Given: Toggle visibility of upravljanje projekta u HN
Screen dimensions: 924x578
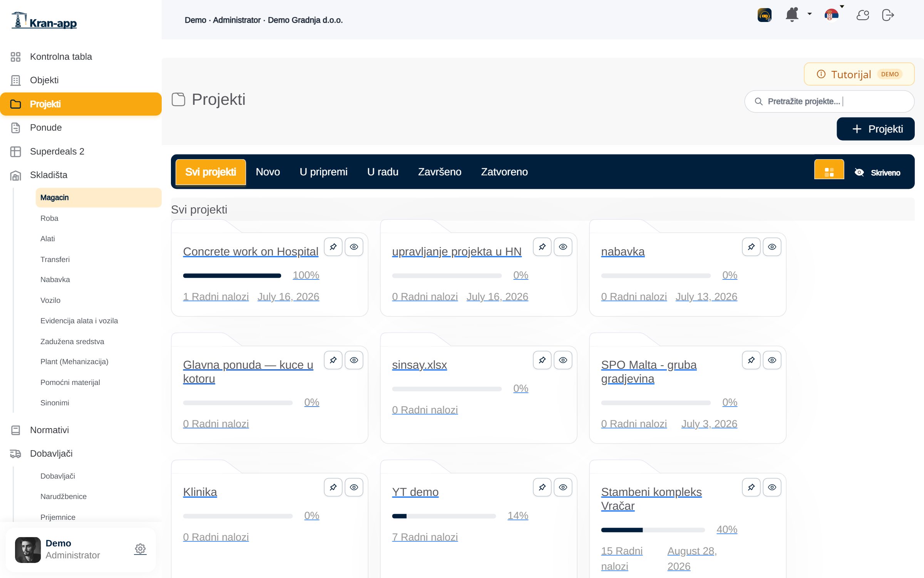Looking at the screenshot, I should (x=563, y=247).
